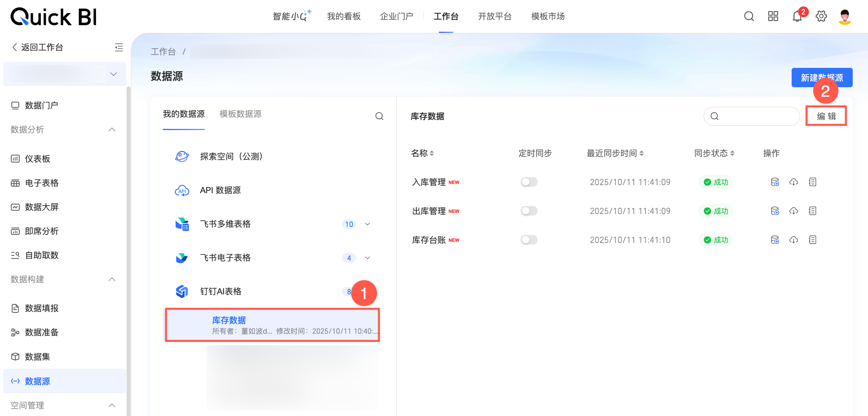The height and width of the screenshot is (416, 868).
Task: Toggle scheduled sync for 出库管理
Action: (529, 211)
